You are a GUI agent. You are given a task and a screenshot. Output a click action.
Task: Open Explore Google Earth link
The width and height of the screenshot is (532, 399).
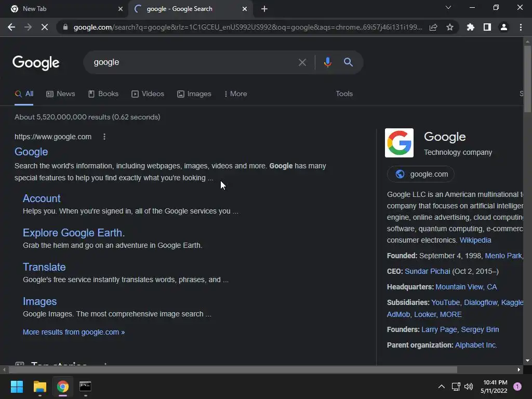point(74,233)
